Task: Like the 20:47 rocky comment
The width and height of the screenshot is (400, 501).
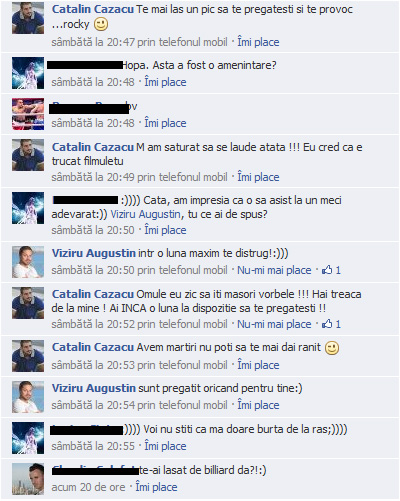Action: (x=258, y=42)
